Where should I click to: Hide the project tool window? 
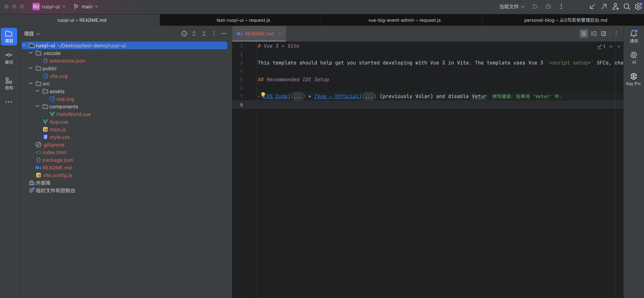point(224,34)
